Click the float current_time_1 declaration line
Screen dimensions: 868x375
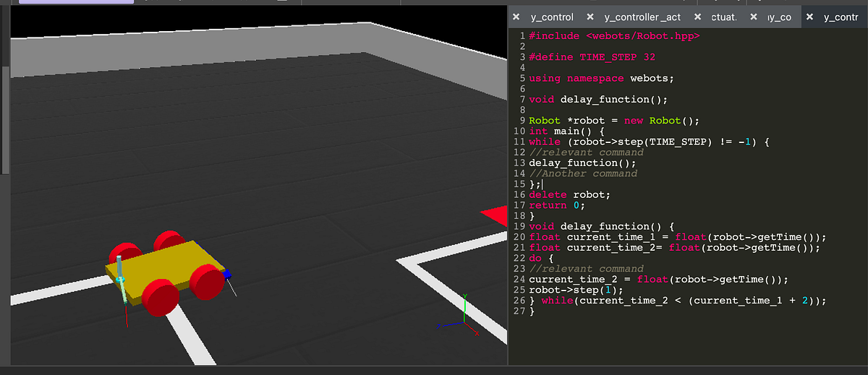pyautogui.click(x=677, y=237)
